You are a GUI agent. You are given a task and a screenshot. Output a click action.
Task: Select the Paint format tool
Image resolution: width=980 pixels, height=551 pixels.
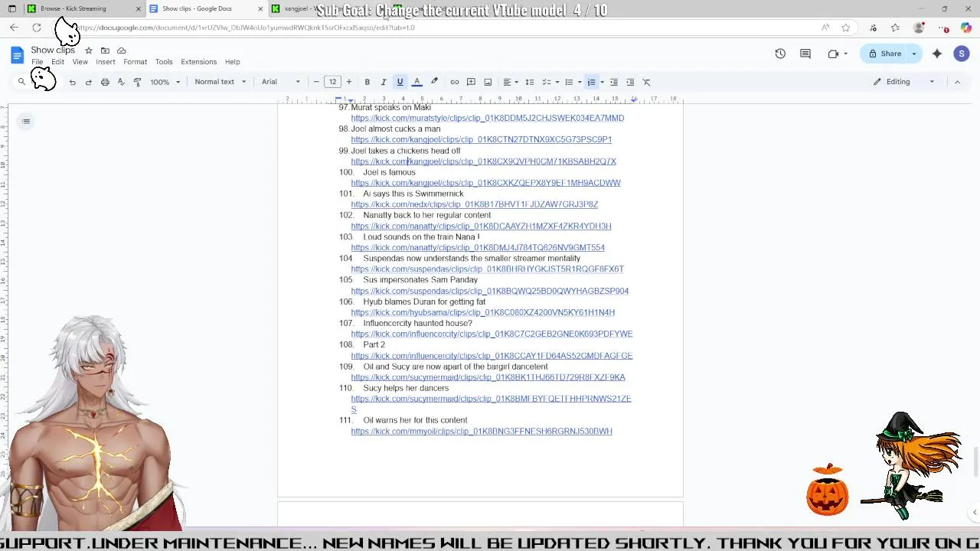[x=137, y=82]
